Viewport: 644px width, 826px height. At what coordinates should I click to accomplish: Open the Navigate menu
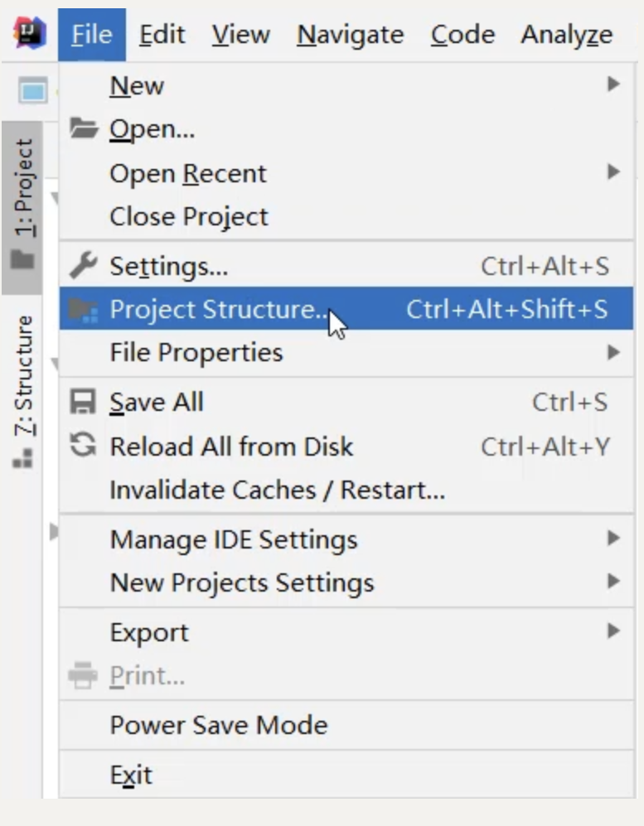[x=350, y=35]
